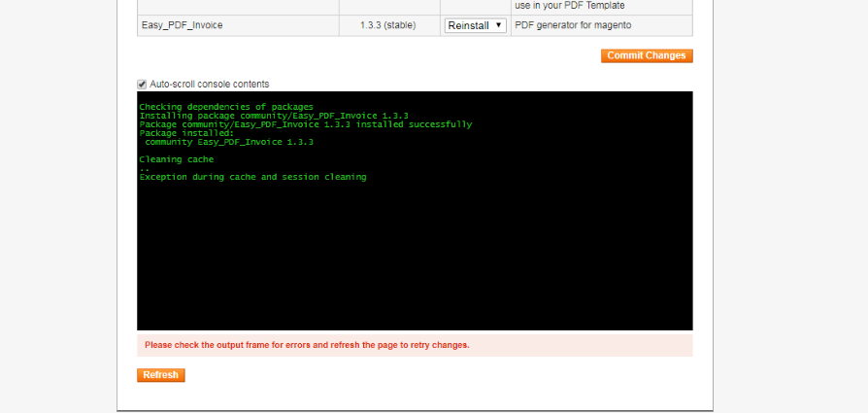The height and width of the screenshot is (413, 868).
Task: Click the Cleaning cache console line
Action: click(x=176, y=159)
